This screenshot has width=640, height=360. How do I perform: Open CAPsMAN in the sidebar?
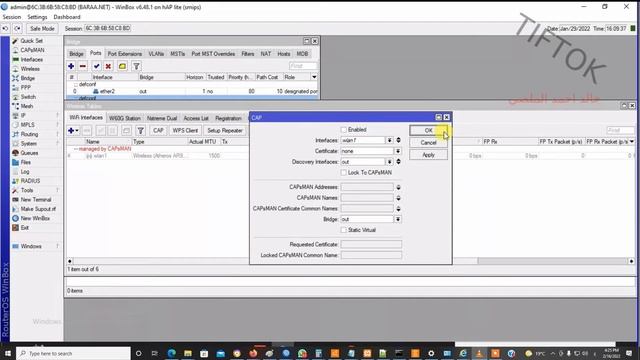[32, 50]
